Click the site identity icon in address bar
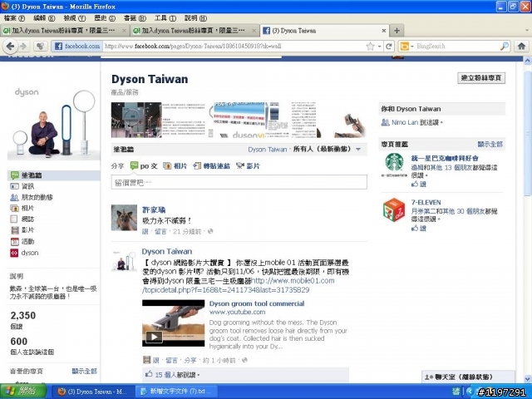 click(77, 47)
